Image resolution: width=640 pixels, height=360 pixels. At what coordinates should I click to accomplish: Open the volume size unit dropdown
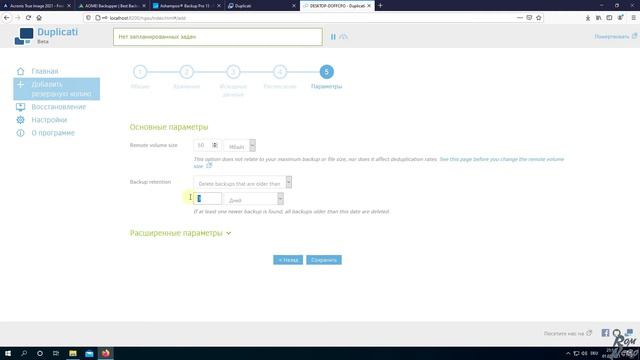pos(240,146)
